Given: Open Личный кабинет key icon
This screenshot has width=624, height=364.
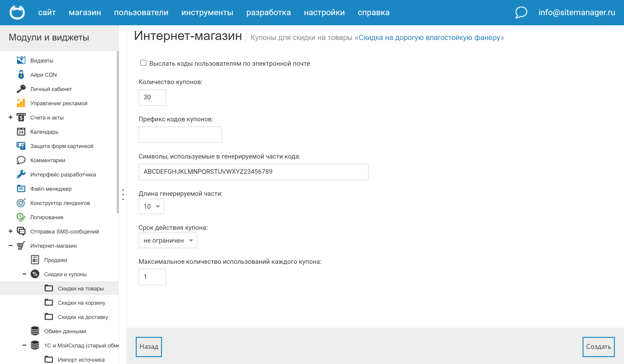Looking at the screenshot, I should tap(21, 89).
